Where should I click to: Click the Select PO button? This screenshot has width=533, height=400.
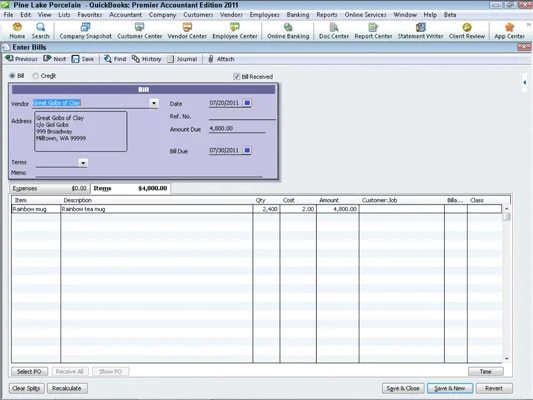point(29,371)
